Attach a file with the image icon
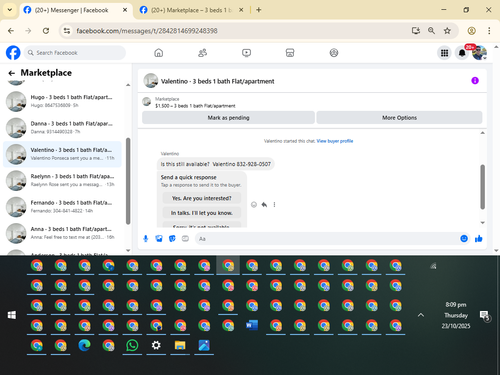Viewport: 500px width, 375px height. 159,238
